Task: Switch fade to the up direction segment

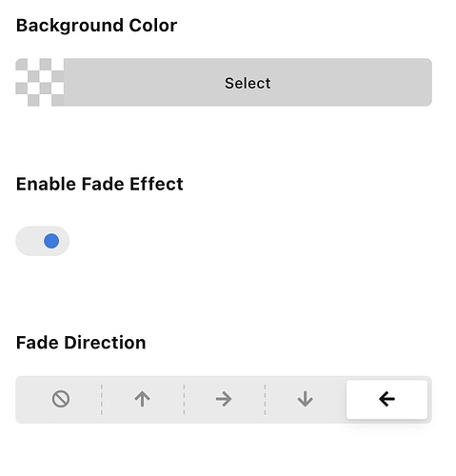Action: point(142,399)
